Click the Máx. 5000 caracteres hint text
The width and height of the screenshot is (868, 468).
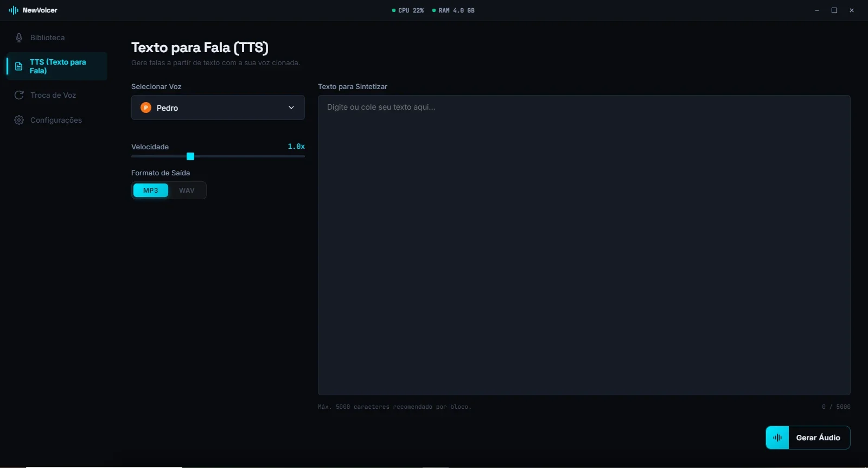(x=394, y=407)
